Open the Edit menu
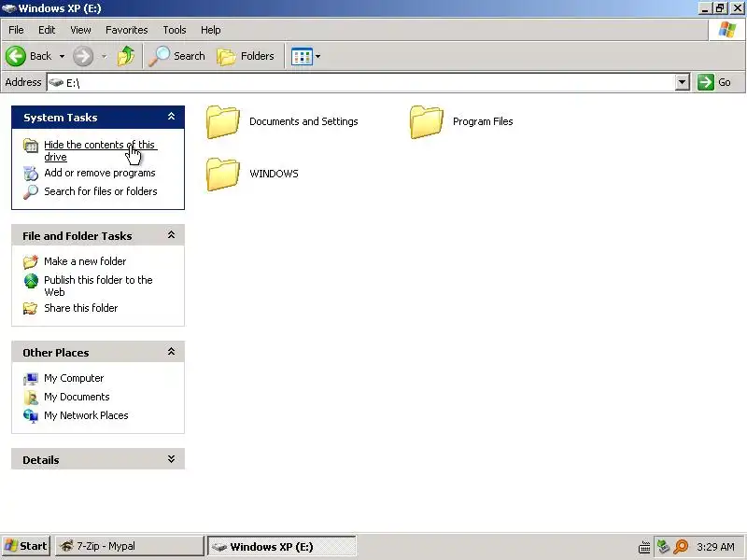The height and width of the screenshot is (560, 747). click(x=47, y=30)
